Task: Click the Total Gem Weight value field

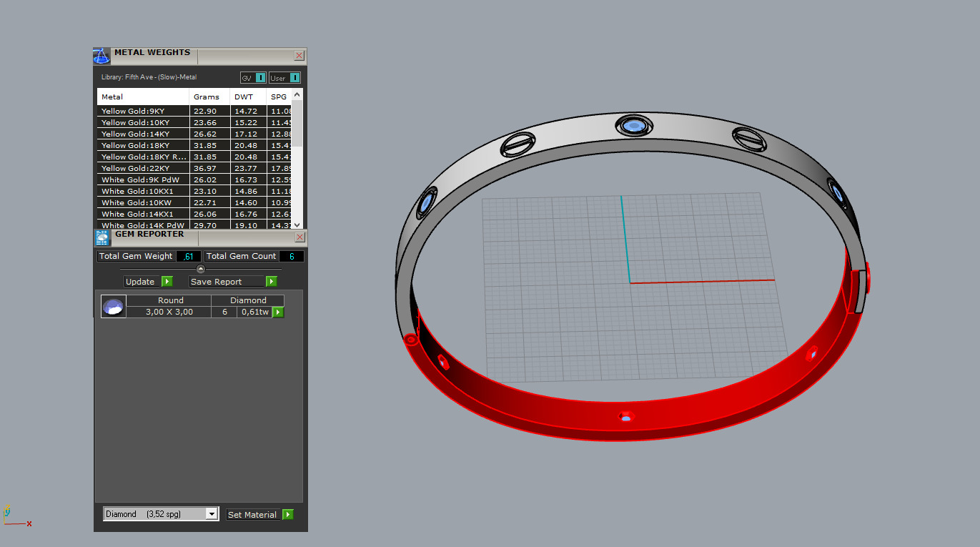Action: click(x=189, y=256)
